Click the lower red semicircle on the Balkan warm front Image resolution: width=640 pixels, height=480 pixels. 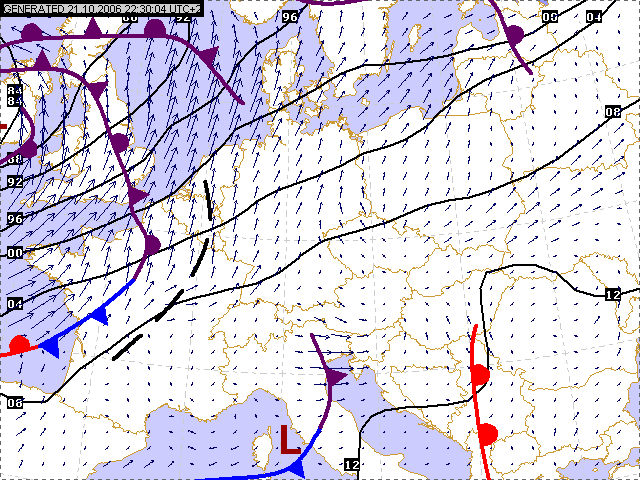tap(487, 434)
